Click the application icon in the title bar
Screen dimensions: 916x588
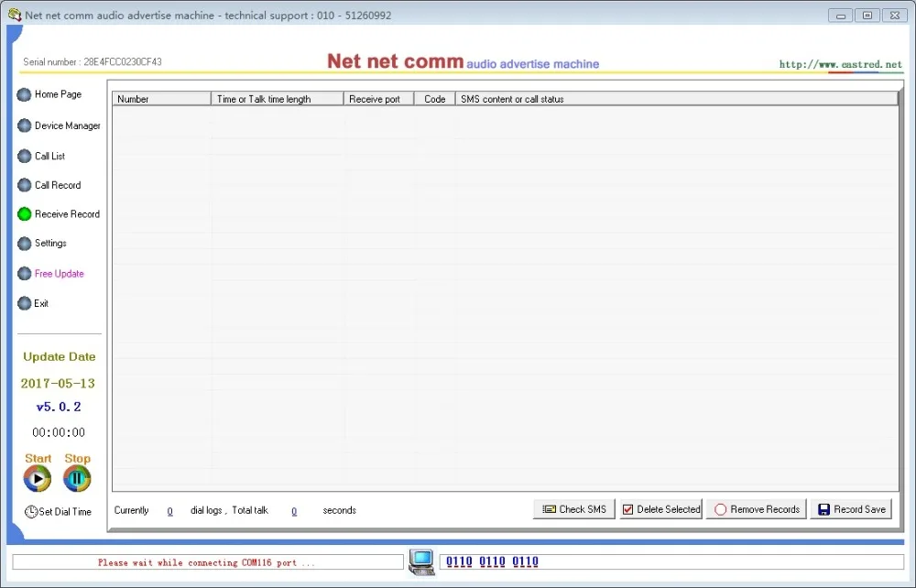[x=15, y=15]
